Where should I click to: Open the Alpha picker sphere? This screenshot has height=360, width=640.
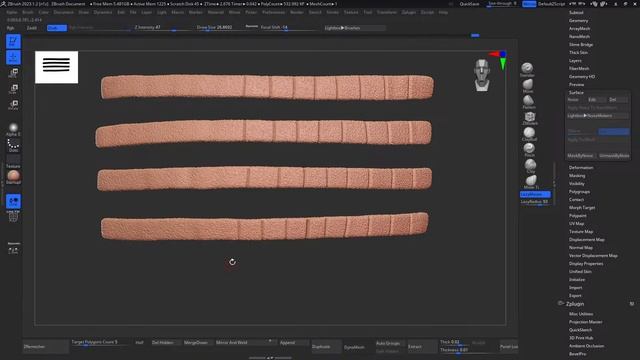[x=13, y=128]
